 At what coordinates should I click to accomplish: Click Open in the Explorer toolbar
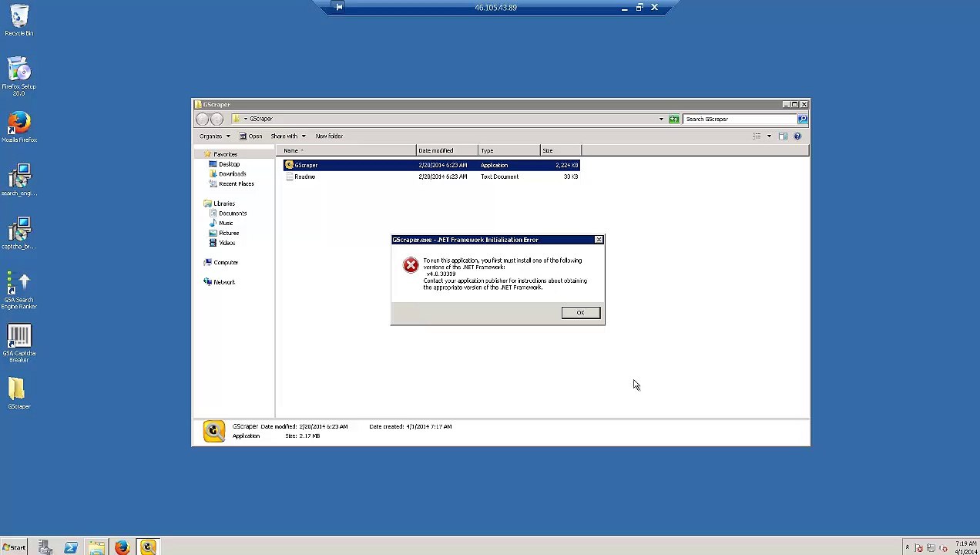(250, 136)
